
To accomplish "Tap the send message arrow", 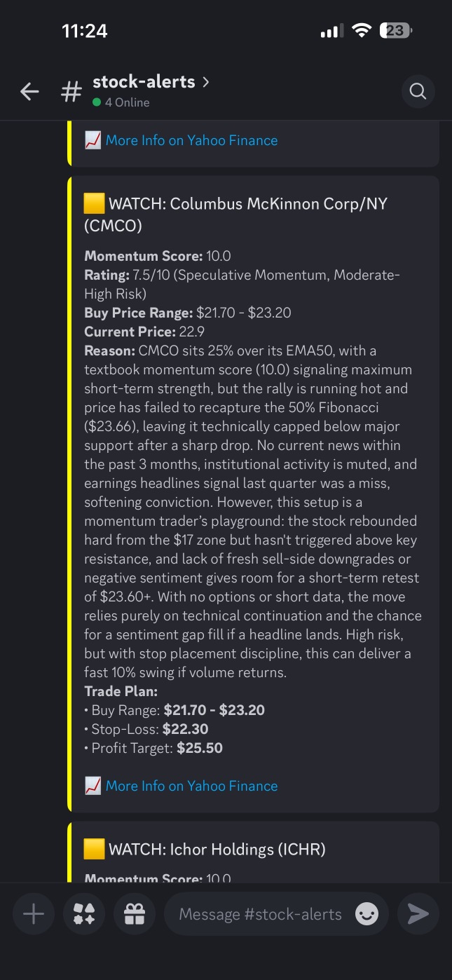I will [x=418, y=913].
